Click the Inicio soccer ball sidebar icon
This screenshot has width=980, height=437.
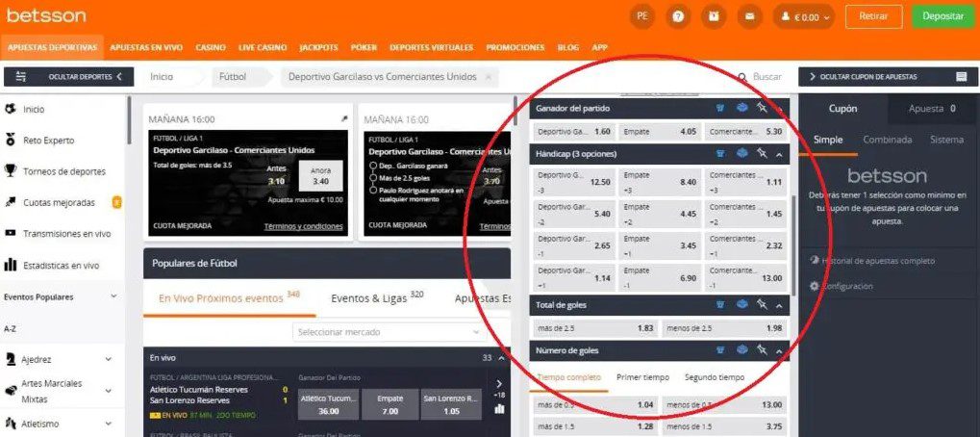[10, 110]
